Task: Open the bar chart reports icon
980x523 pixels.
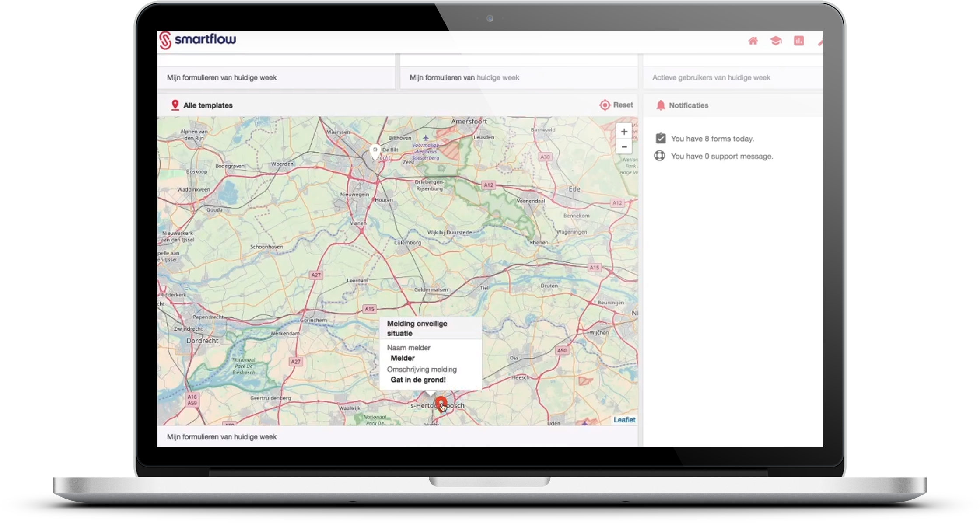Action: pos(798,41)
